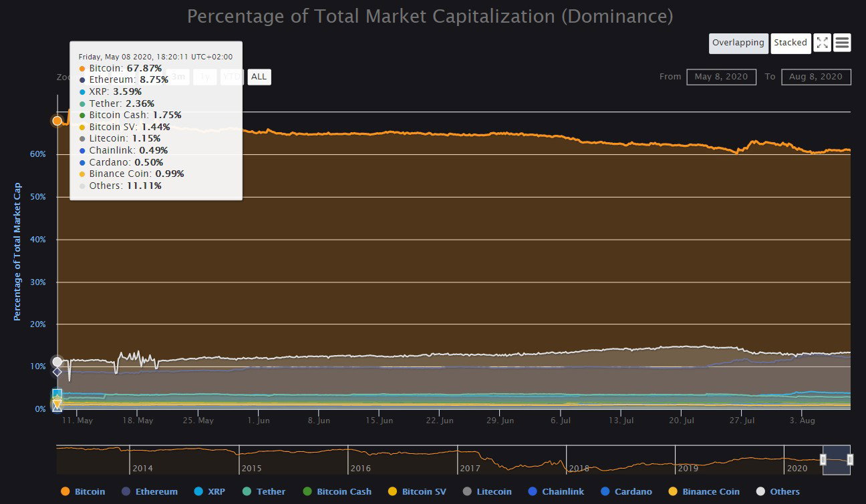
Task: Click the navigator right range handle
Action: (850, 459)
